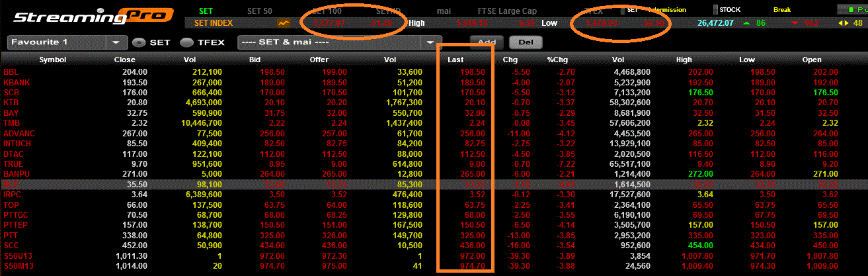
Task: Select the BBL symbol row
Action: [434, 71]
